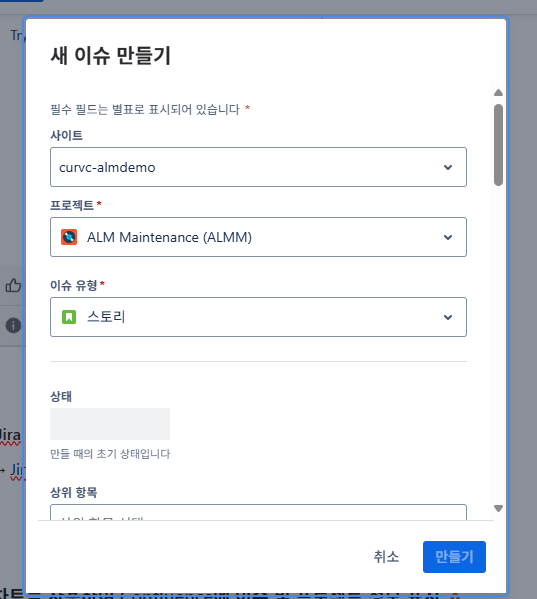The height and width of the screenshot is (599, 537).
Task: Open the 스토리 issue type selector
Action: coord(258,317)
